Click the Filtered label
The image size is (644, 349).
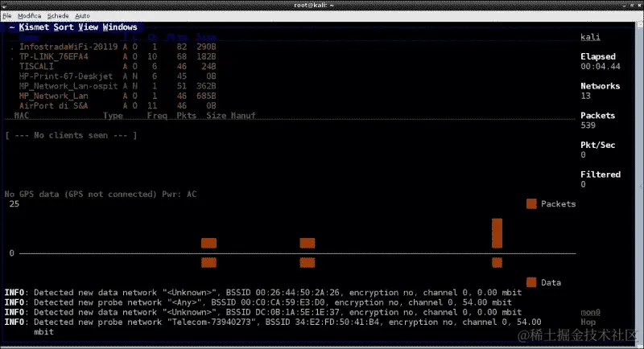click(x=601, y=174)
